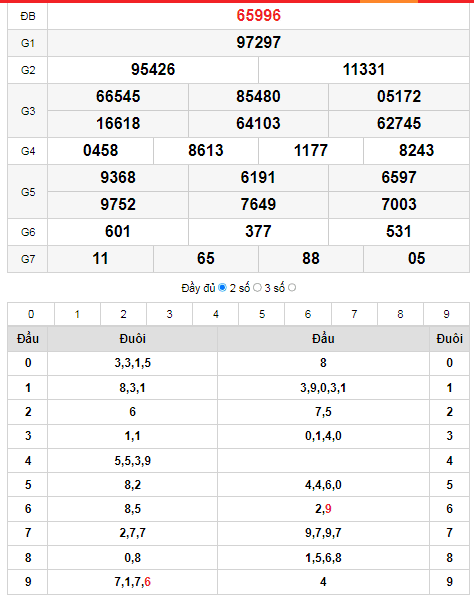Select the "Đầy đủ" radio button
This screenshot has height=596, width=474.
point(222,288)
